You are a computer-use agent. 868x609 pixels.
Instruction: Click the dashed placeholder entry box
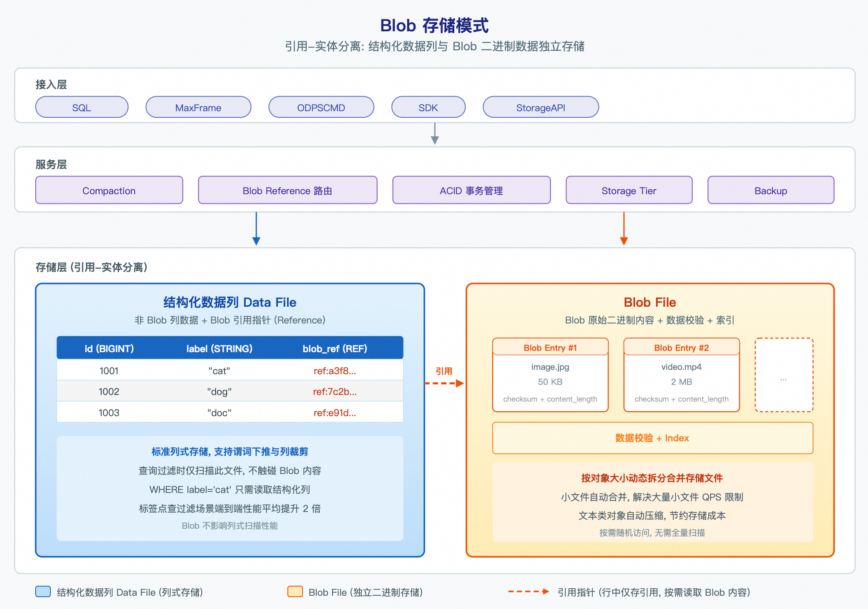point(784,375)
